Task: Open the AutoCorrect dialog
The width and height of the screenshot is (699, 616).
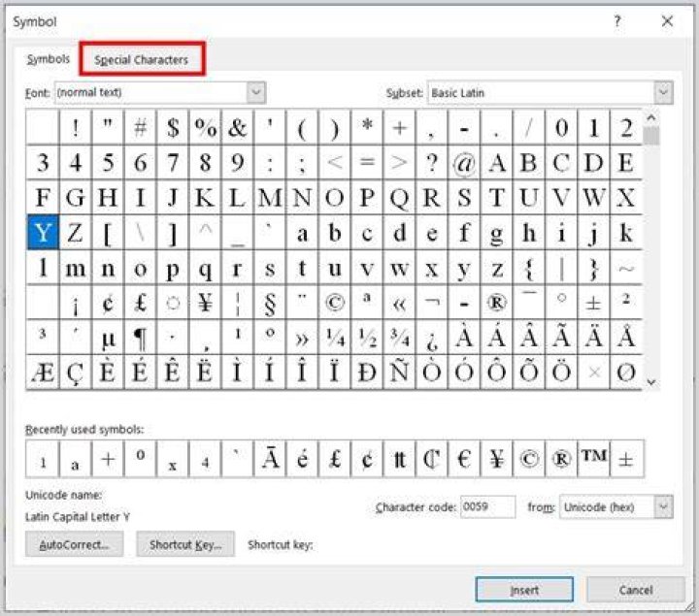Action: [x=74, y=544]
